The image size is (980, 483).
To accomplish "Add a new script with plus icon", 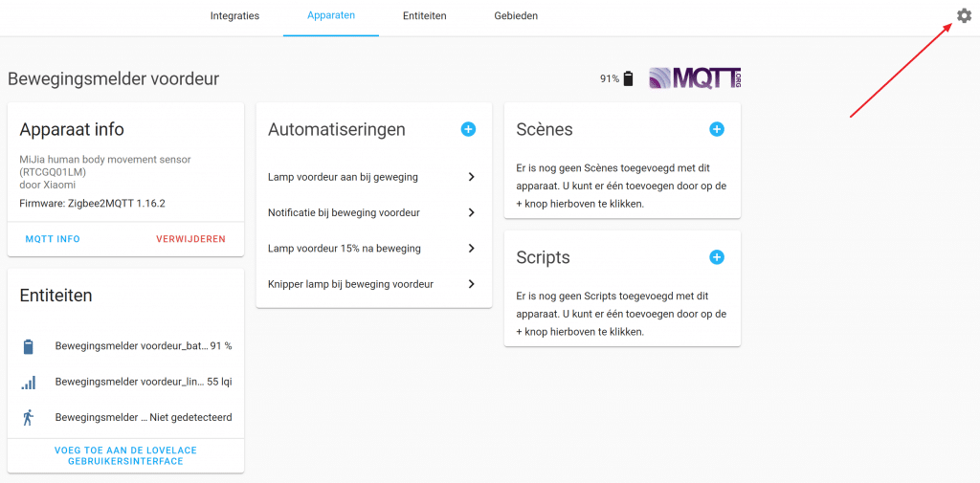I will (x=717, y=257).
